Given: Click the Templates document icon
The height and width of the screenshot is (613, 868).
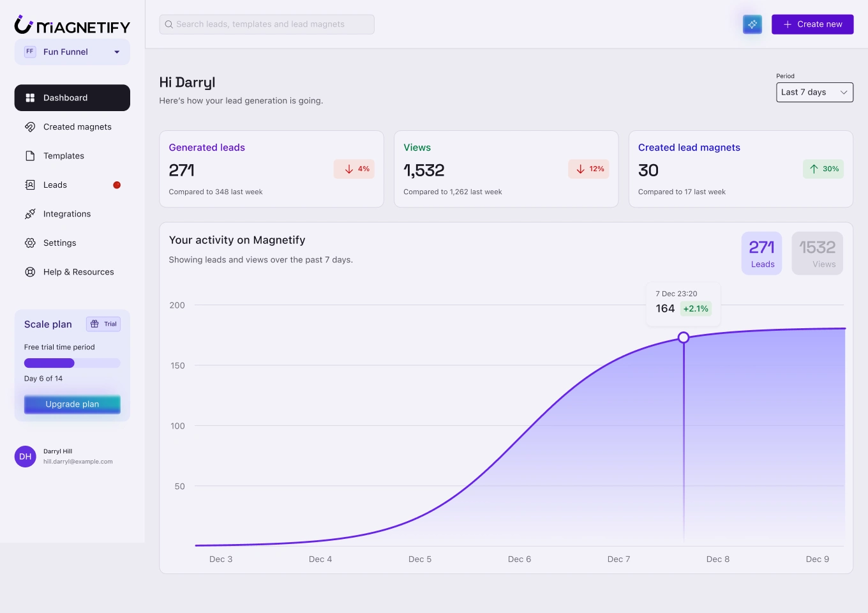Looking at the screenshot, I should tap(30, 156).
